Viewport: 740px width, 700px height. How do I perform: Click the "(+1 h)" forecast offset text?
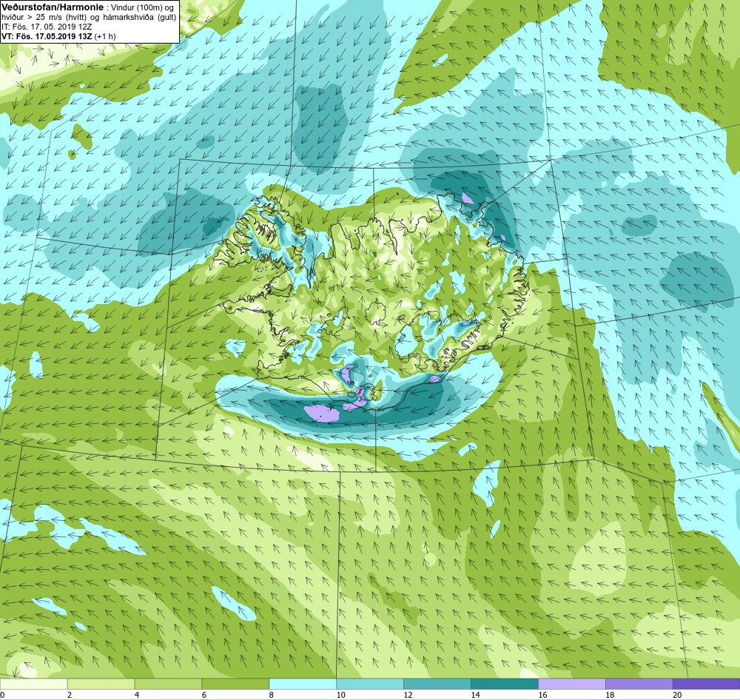105,36
